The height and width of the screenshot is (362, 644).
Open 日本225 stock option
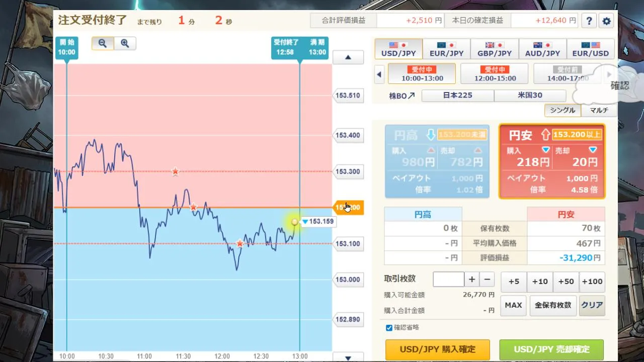[x=458, y=96]
